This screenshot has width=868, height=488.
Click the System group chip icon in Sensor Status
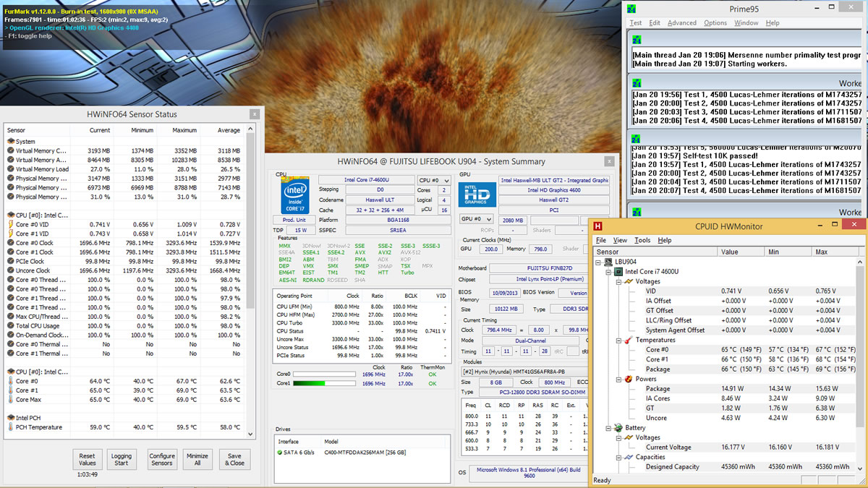[10, 142]
